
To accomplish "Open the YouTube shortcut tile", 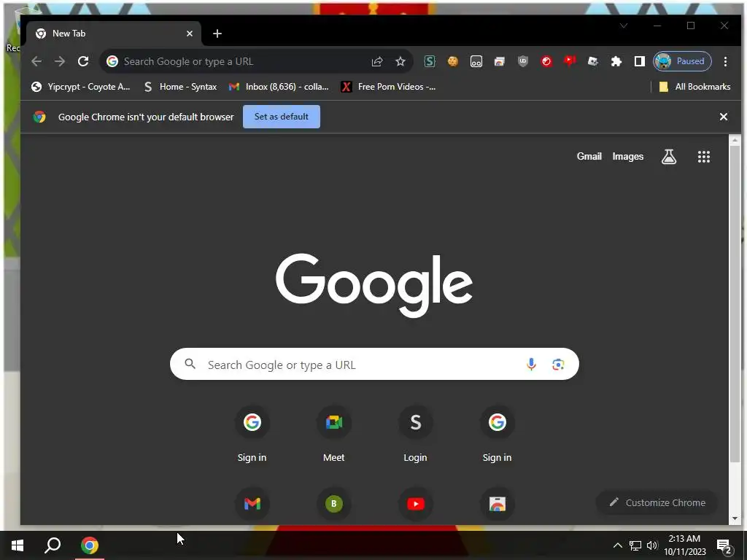I will tap(415, 504).
